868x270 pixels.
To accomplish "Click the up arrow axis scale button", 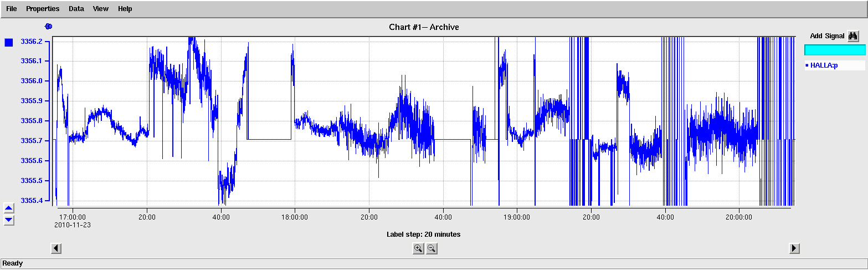I will pyautogui.click(x=9, y=208).
